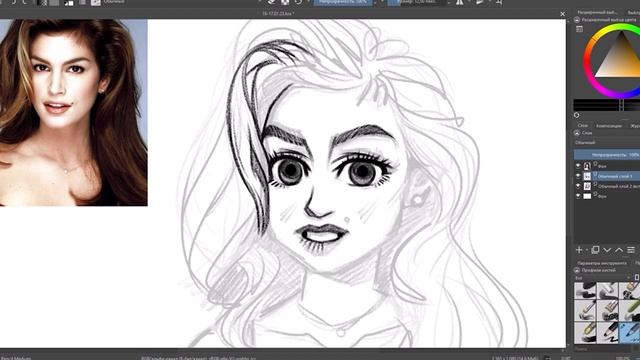Select the highlighted blue pencil preset

coord(629,333)
